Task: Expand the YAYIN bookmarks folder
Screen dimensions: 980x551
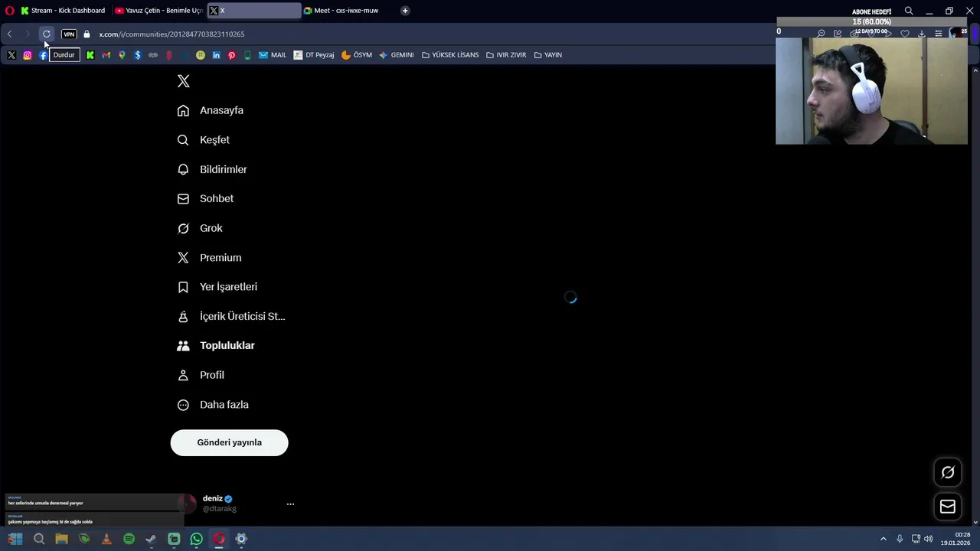Action: (x=548, y=55)
